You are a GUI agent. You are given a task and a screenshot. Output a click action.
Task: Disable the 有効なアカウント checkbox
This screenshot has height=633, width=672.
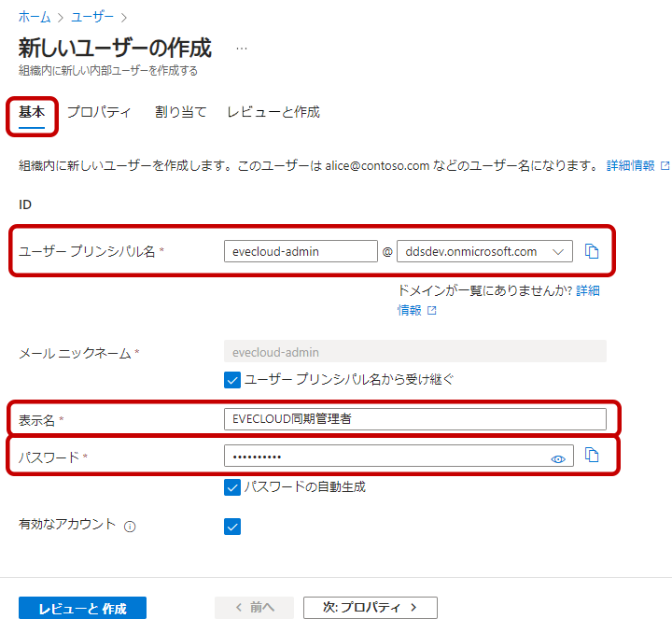(232, 527)
